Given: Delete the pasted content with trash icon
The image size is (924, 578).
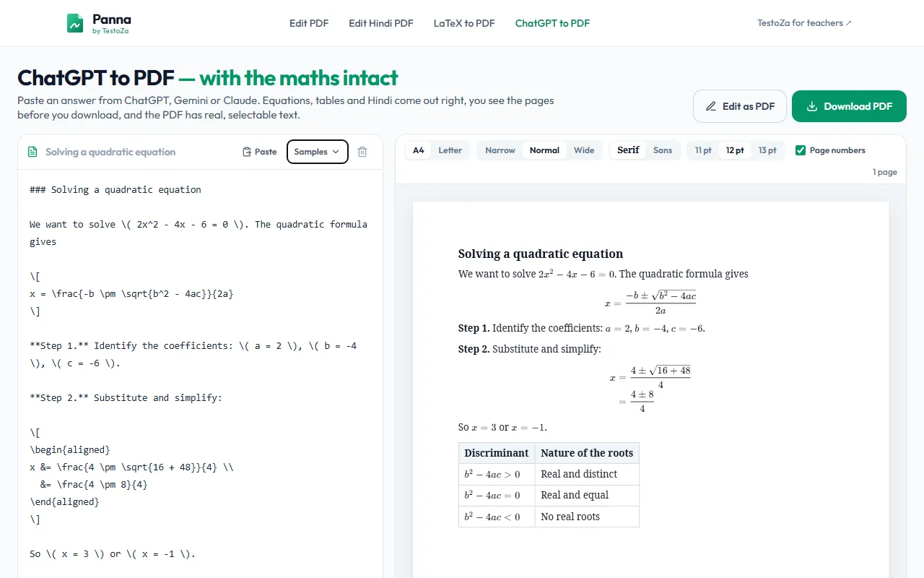Looking at the screenshot, I should click(362, 152).
